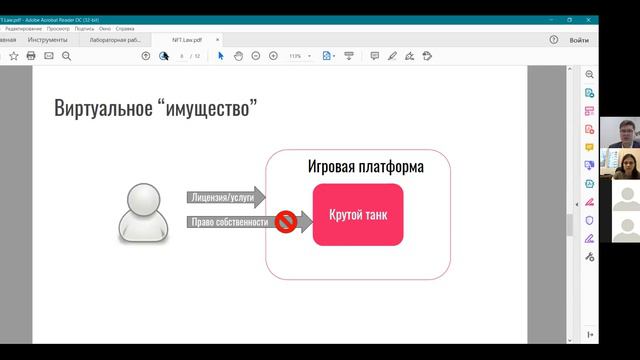Screen dimensions: 640x360
Task: Switch to the Инструменты tab
Action: click(x=47, y=40)
